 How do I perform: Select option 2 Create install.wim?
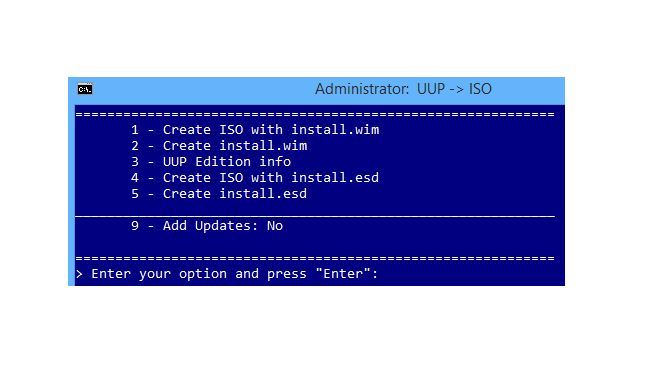219,146
